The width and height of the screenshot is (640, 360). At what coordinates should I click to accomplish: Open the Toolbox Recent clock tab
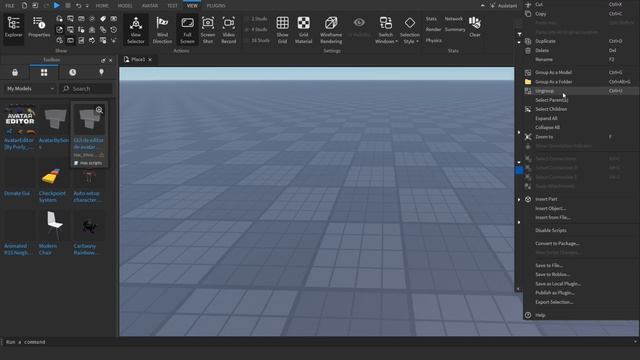72,72
